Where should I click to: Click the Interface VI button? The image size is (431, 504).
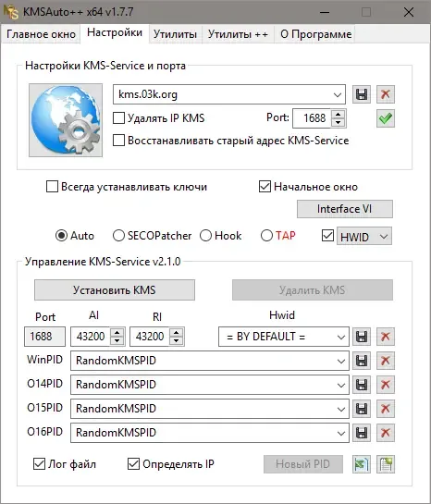(x=345, y=209)
